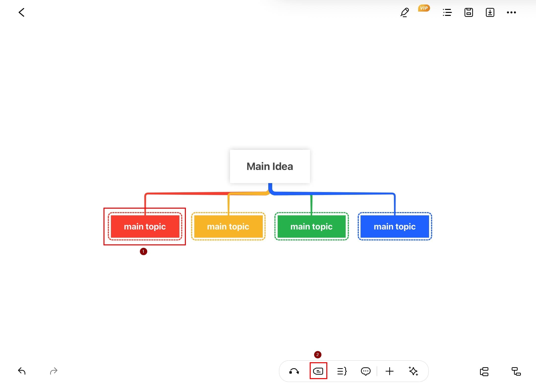Click the download export icon
536x392 pixels.
[490, 12]
